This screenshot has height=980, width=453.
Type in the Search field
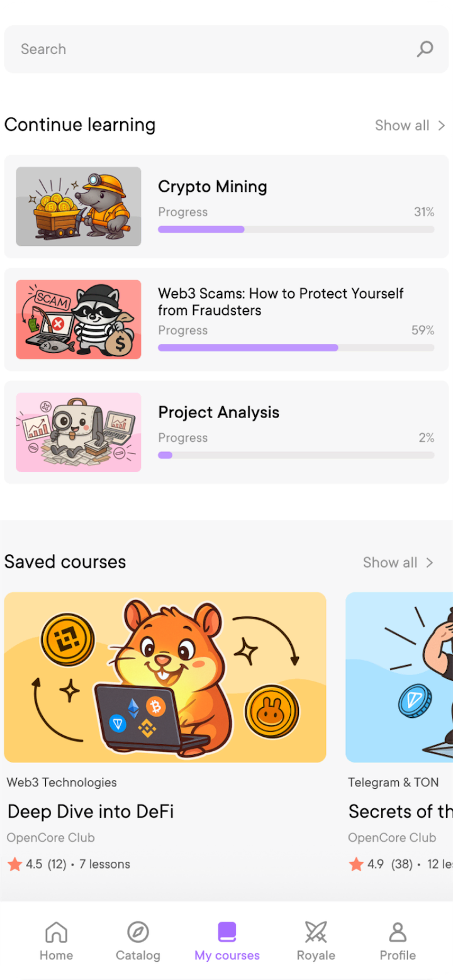(208, 49)
